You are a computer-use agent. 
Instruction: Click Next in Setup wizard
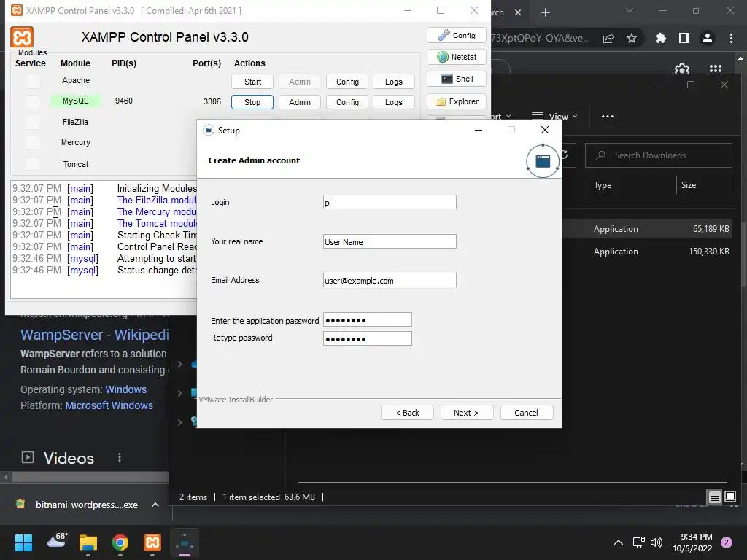click(x=466, y=413)
